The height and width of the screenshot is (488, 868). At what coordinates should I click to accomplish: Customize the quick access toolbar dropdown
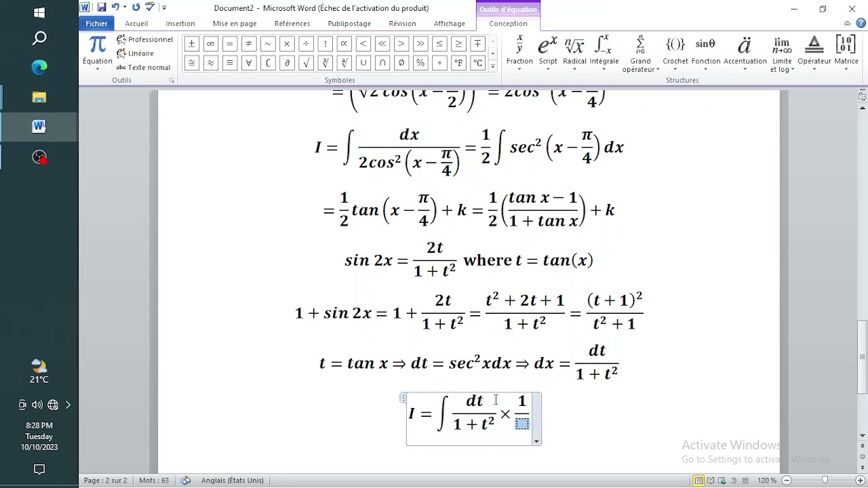[164, 7]
